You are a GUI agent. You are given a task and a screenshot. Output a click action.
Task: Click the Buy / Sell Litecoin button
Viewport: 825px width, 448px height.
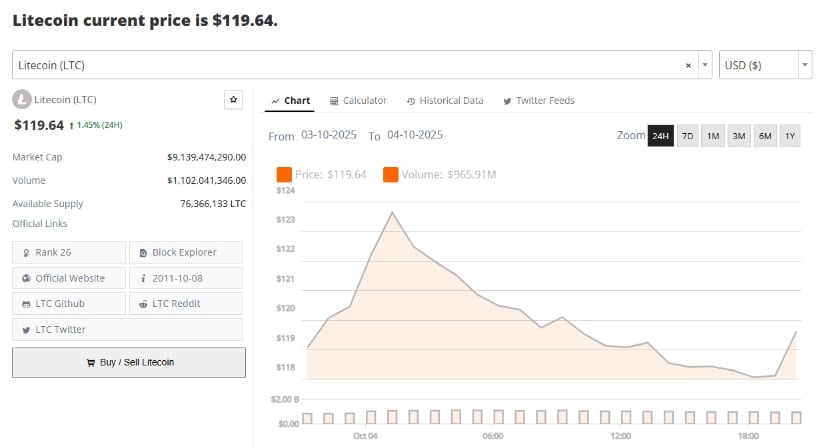click(129, 362)
